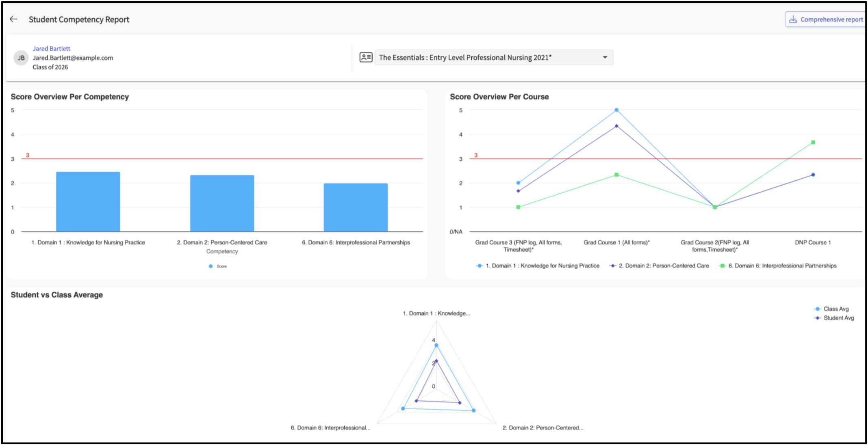This screenshot has width=868, height=445.
Task: Click the dropdown caret arrow
Action: (605, 57)
